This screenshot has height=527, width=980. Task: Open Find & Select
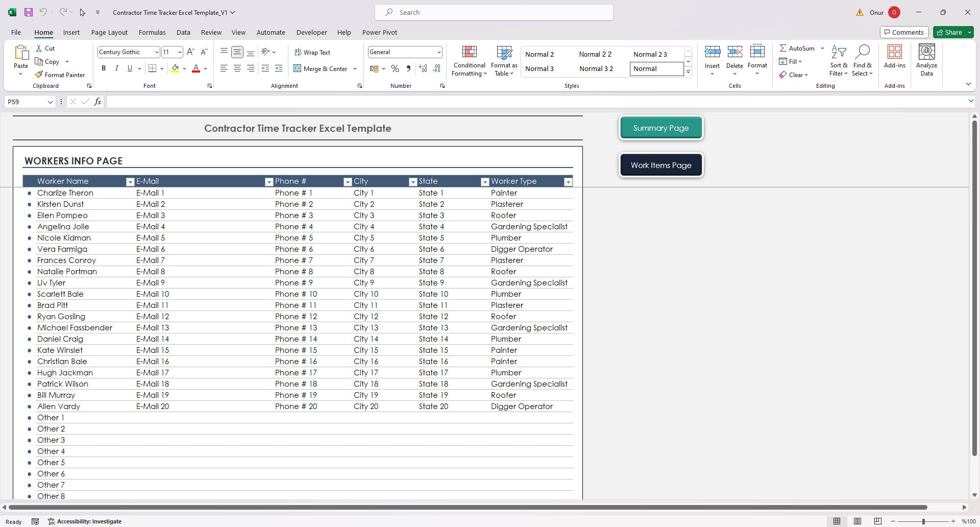(862, 60)
